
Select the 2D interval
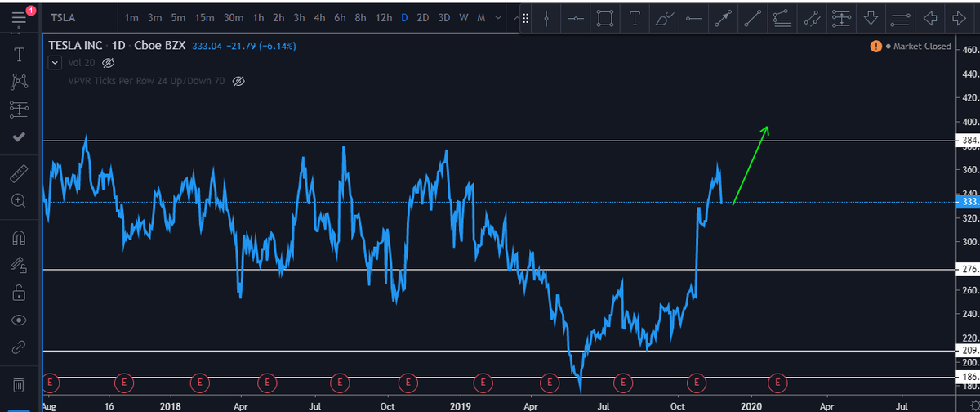pyautogui.click(x=423, y=17)
